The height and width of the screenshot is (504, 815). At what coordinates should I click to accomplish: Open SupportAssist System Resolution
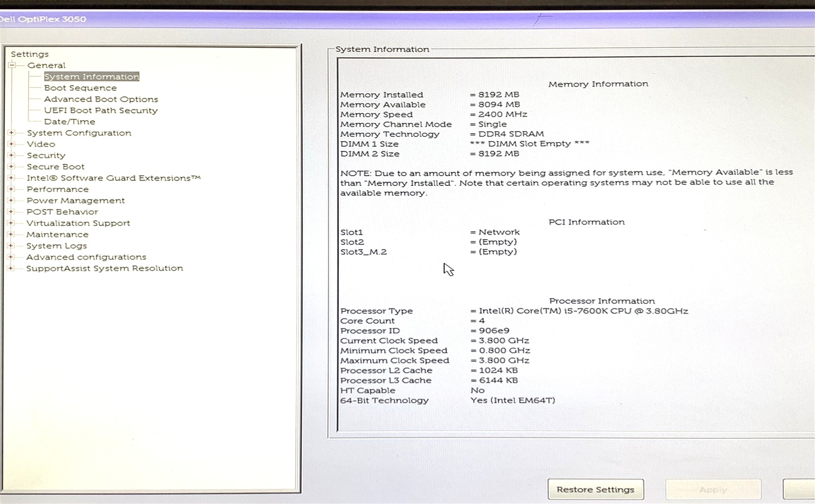pyautogui.click(x=104, y=268)
